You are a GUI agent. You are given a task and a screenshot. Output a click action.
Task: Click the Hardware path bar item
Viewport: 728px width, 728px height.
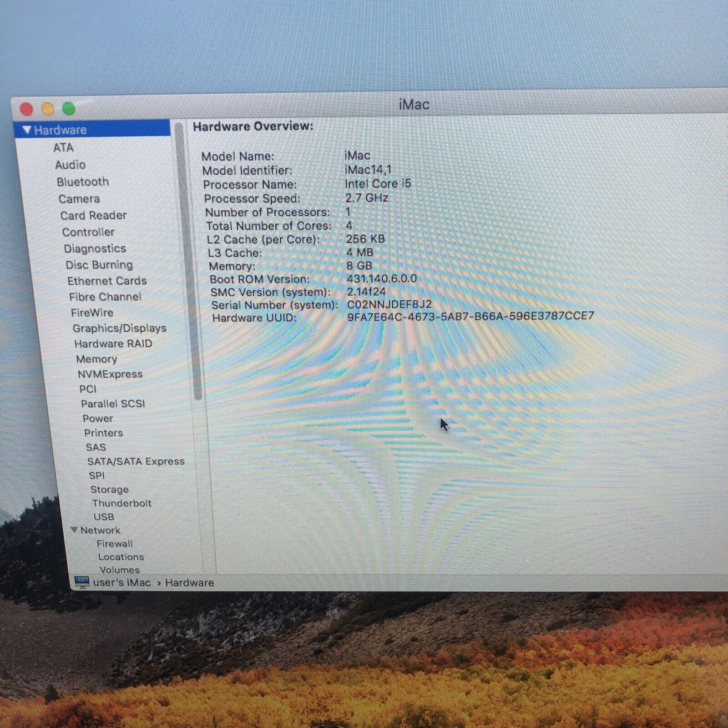[189, 582]
